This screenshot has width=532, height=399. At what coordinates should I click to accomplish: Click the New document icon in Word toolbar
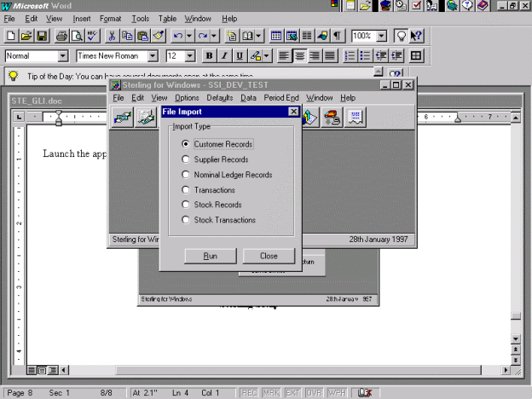tap(11, 36)
